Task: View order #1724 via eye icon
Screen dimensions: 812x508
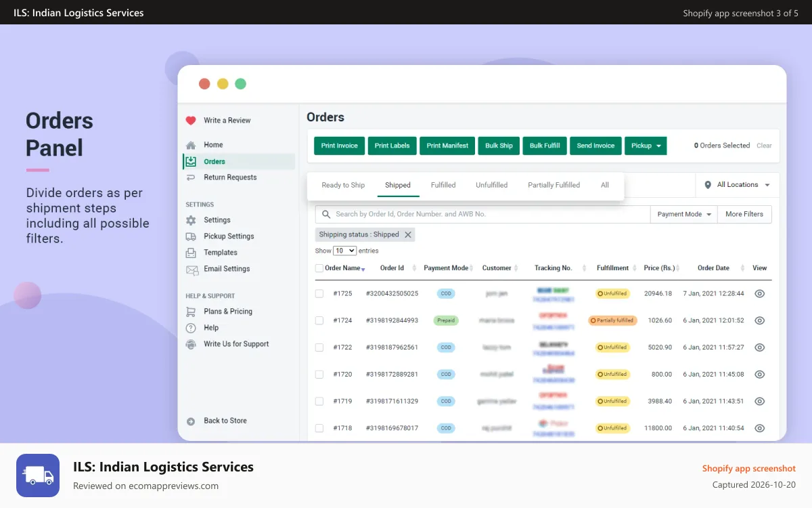Action: click(760, 320)
